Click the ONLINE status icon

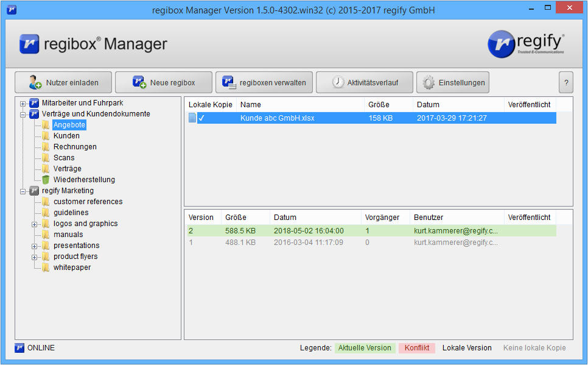pos(19,348)
